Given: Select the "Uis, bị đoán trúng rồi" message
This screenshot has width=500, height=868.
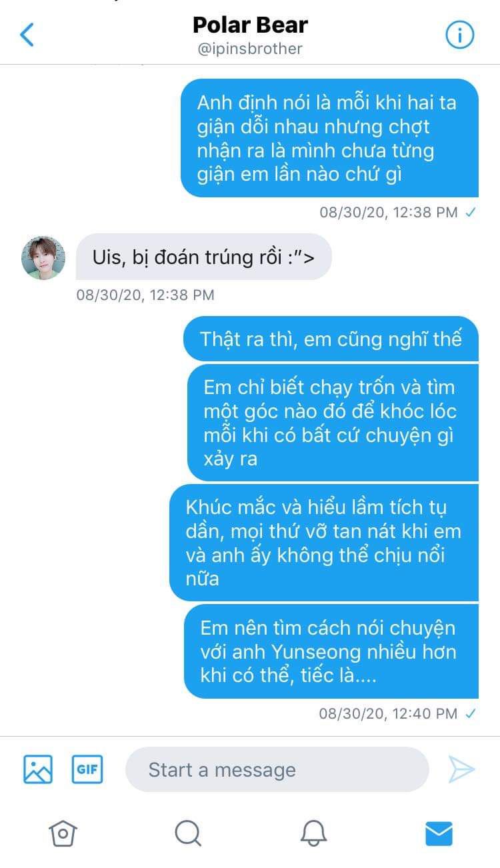Looking at the screenshot, I should tap(203, 257).
